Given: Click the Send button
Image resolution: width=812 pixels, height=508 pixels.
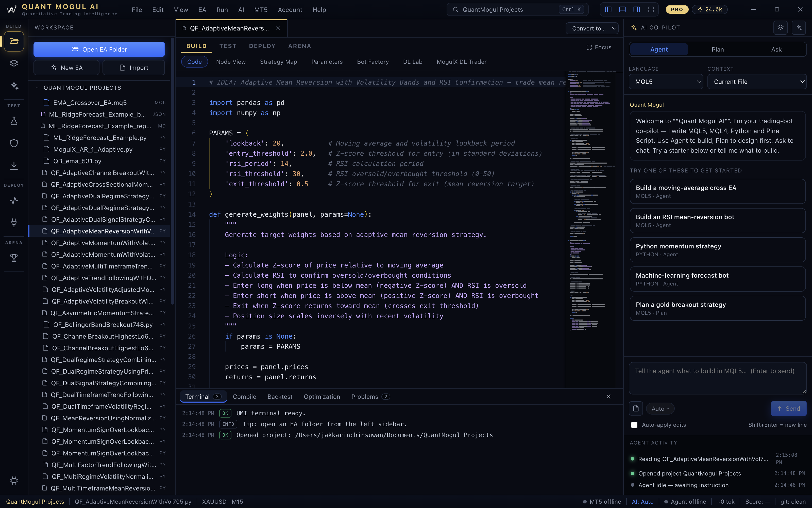Looking at the screenshot, I should click(789, 408).
